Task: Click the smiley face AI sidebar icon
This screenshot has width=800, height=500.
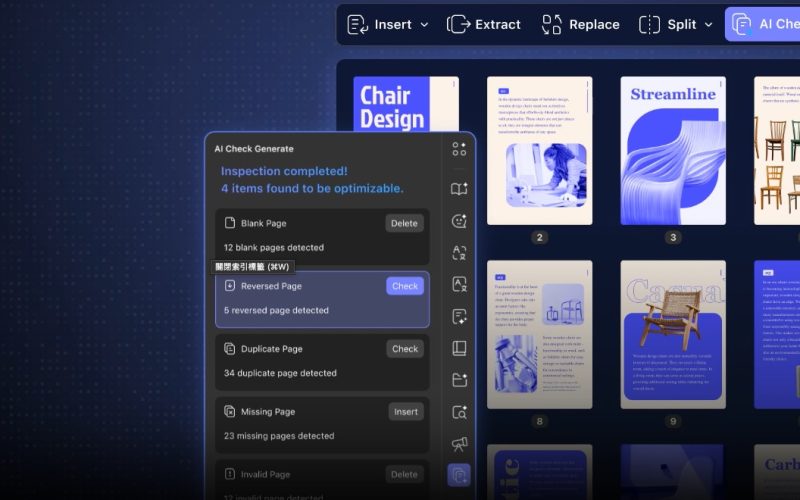Action: pyautogui.click(x=459, y=221)
